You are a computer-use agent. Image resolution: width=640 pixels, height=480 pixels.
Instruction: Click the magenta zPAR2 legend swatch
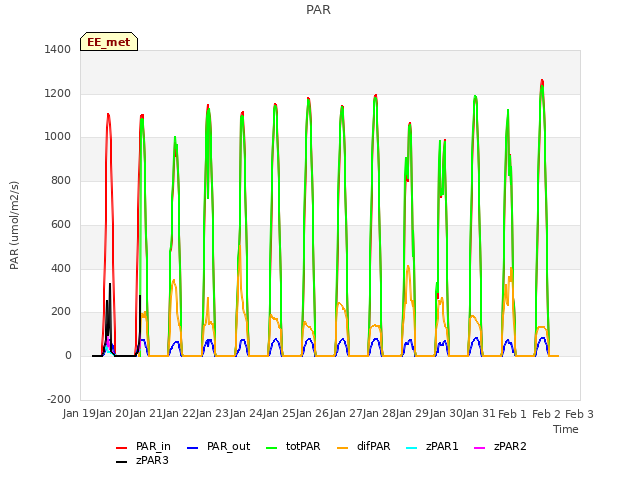[479, 448]
